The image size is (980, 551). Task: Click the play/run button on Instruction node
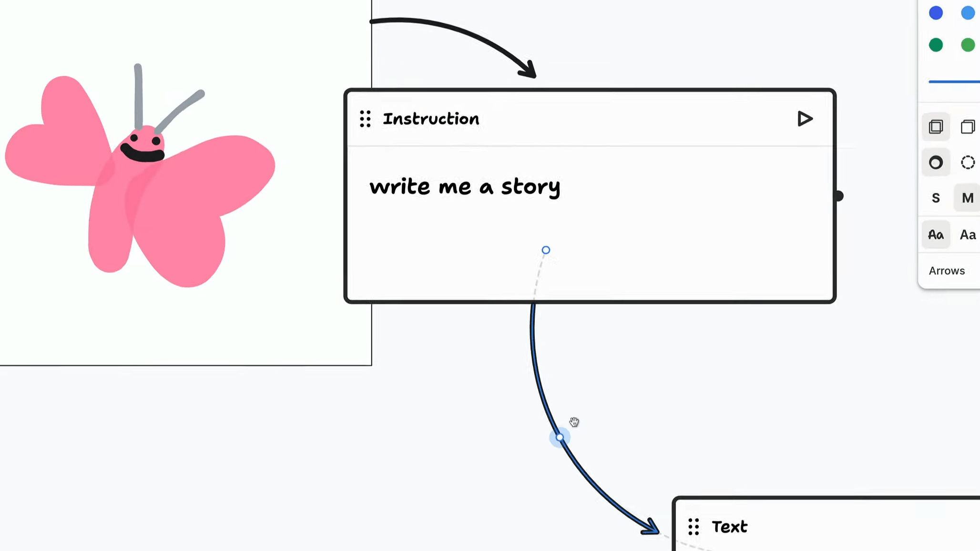(x=805, y=119)
